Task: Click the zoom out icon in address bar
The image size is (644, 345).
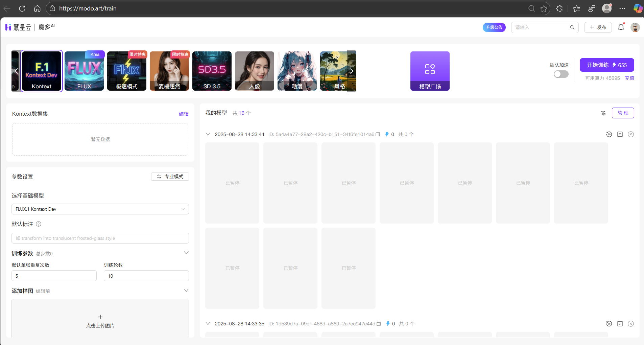Action: (531, 8)
